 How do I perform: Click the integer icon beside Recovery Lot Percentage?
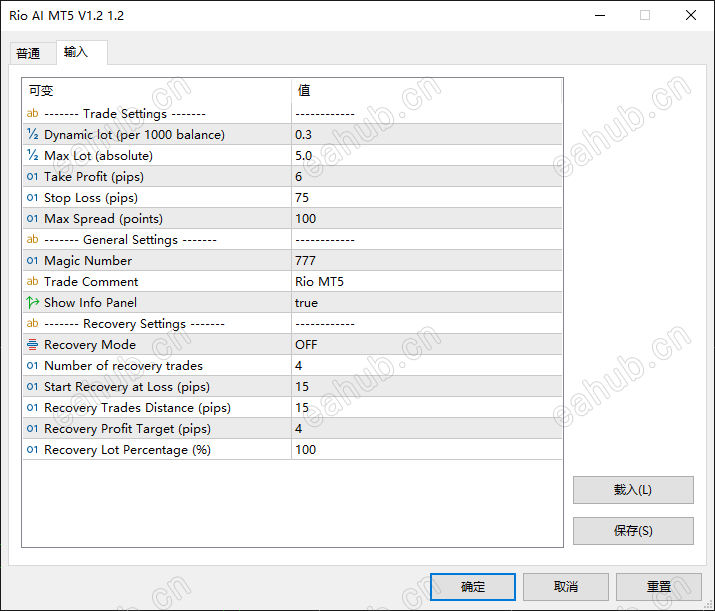pos(32,450)
